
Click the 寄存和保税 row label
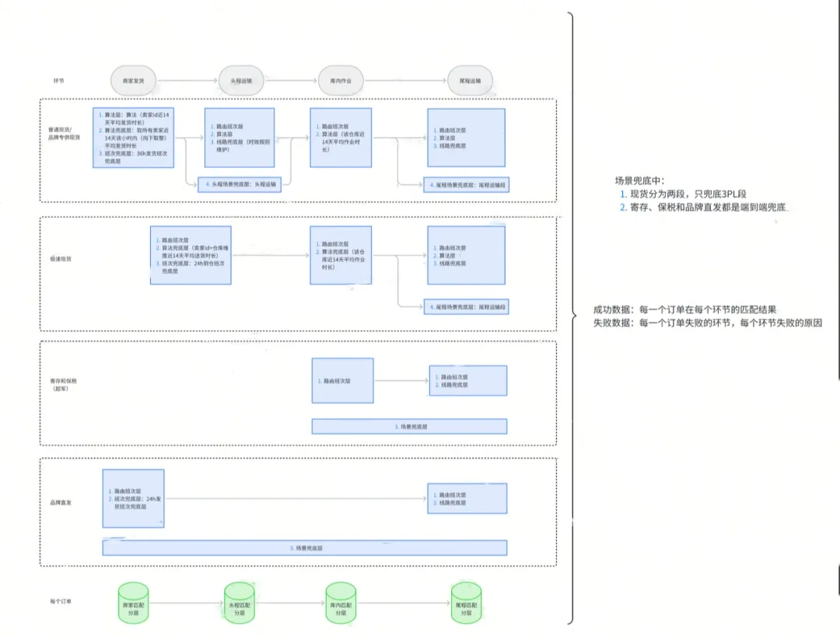click(x=63, y=384)
